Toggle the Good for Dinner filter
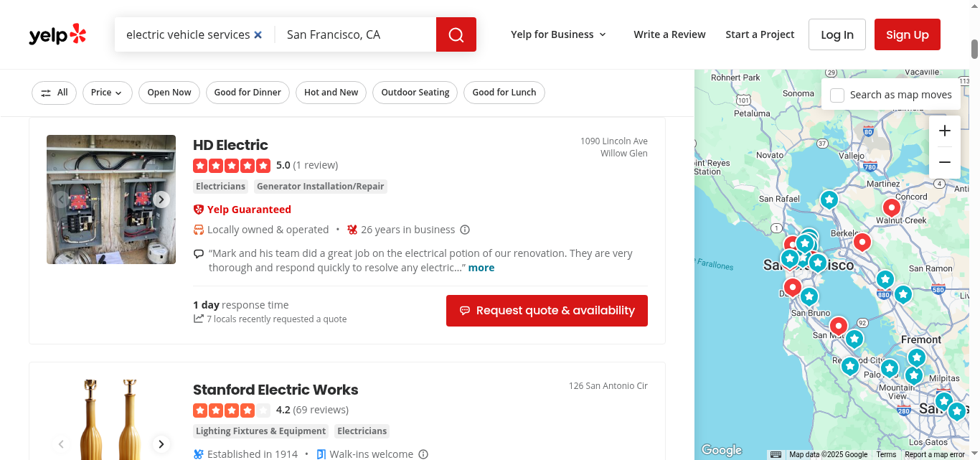 coord(248,93)
